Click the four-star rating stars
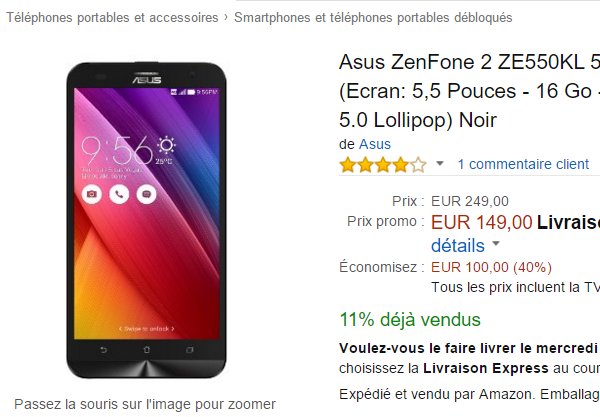This screenshot has width=600, height=417. tap(383, 165)
